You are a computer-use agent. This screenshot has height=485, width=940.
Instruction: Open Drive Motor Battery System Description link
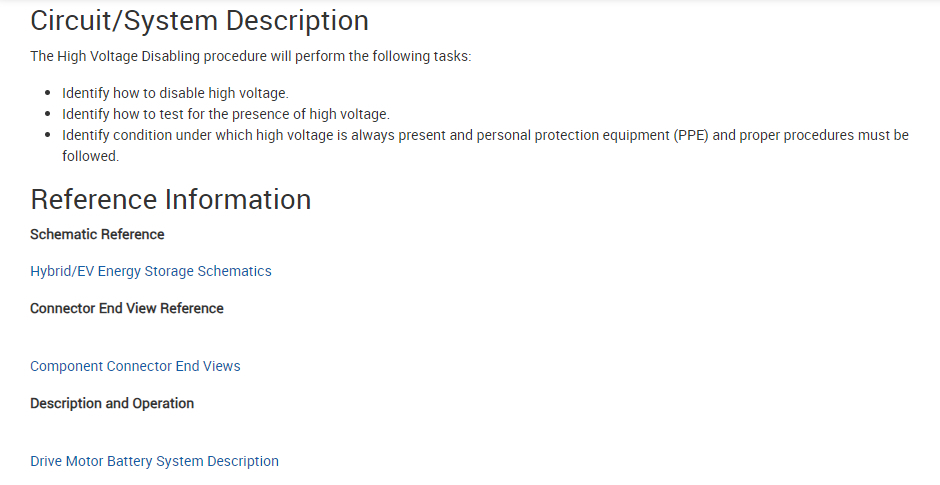pyautogui.click(x=154, y=461)
